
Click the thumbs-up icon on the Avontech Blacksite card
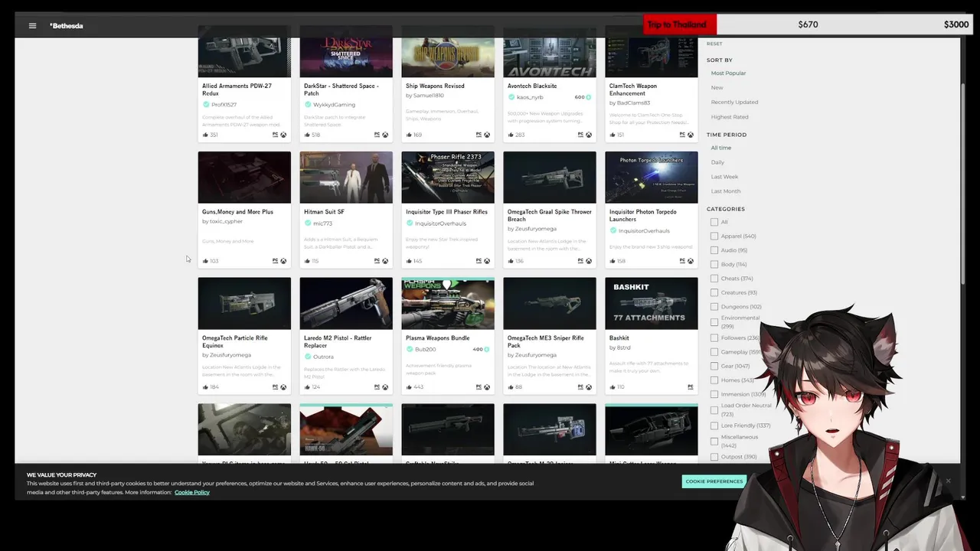coord(511,135)
